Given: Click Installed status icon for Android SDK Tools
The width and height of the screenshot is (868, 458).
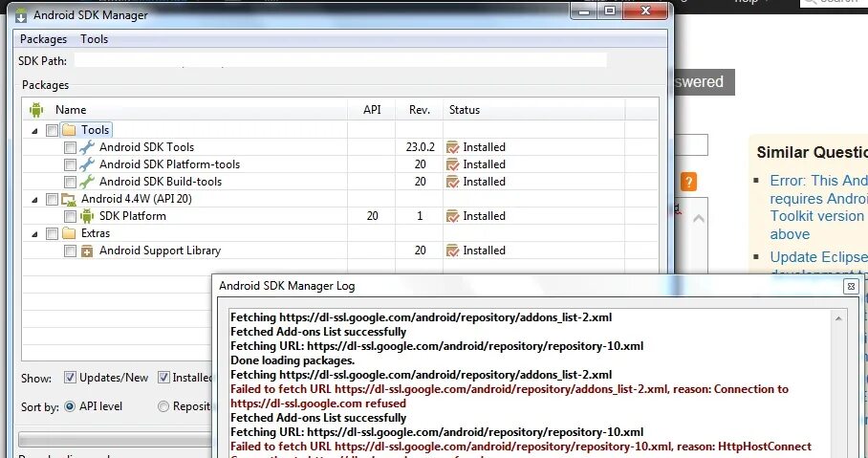Looking at the screenshot, I should 452,147.
